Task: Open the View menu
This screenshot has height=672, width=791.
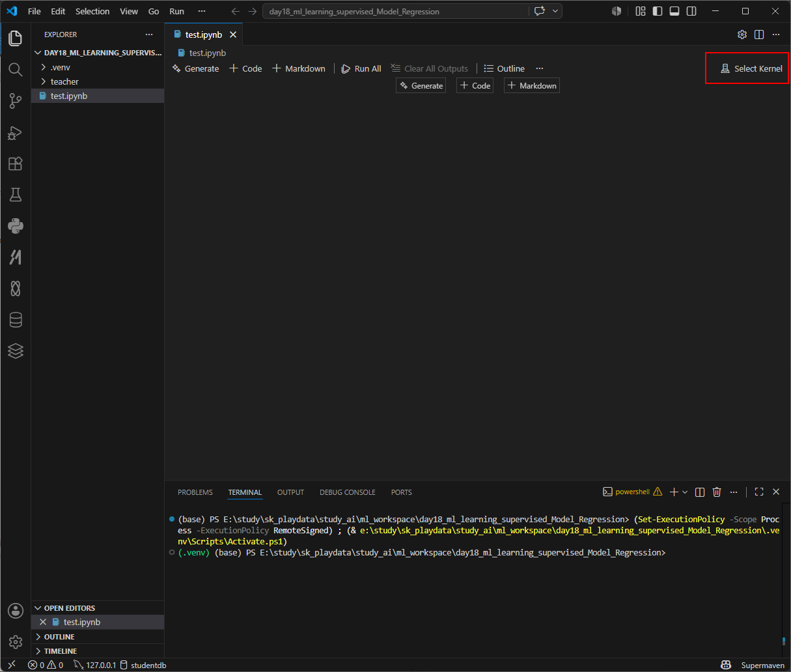Action: coord(129,11)
